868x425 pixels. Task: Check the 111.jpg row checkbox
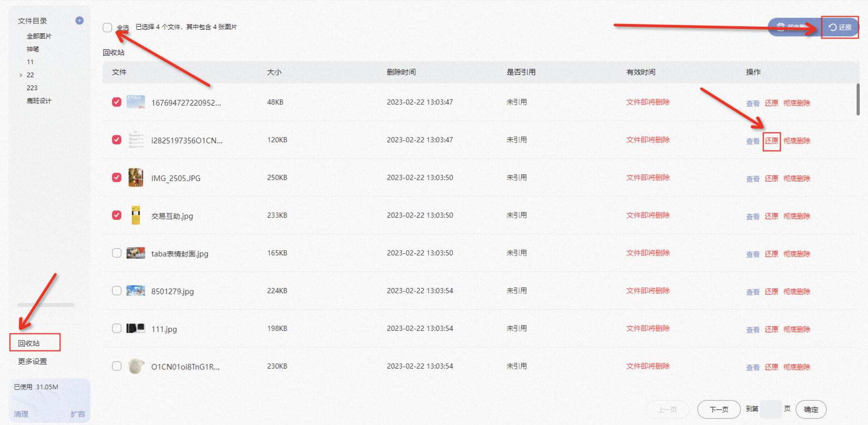click(117, 328)
